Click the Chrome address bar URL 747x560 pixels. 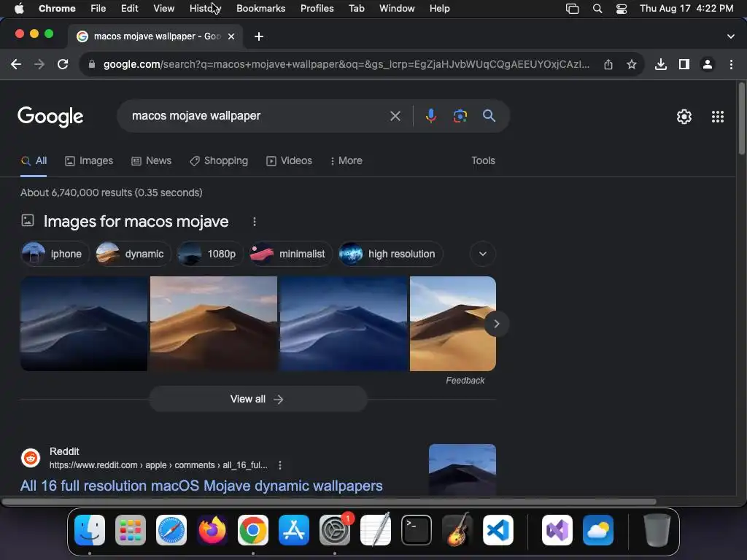[x=347, y=64]
